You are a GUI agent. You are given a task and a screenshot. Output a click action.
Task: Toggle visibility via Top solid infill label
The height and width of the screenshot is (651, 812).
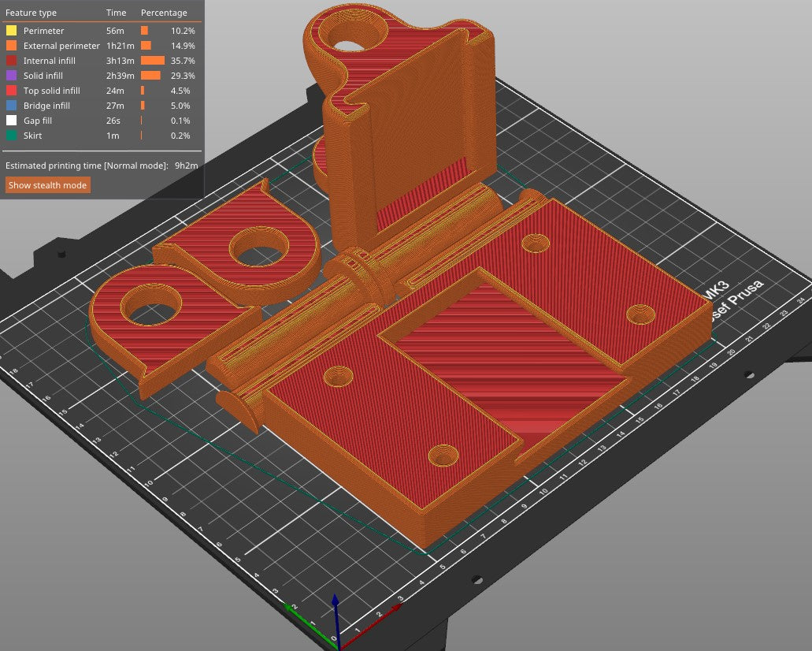tap(52, 91)
